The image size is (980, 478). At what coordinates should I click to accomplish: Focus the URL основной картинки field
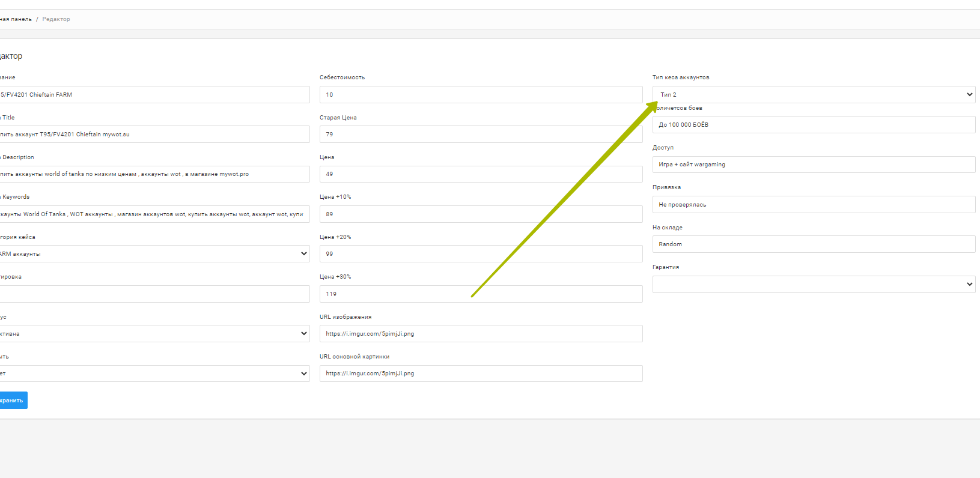[481, 374]
